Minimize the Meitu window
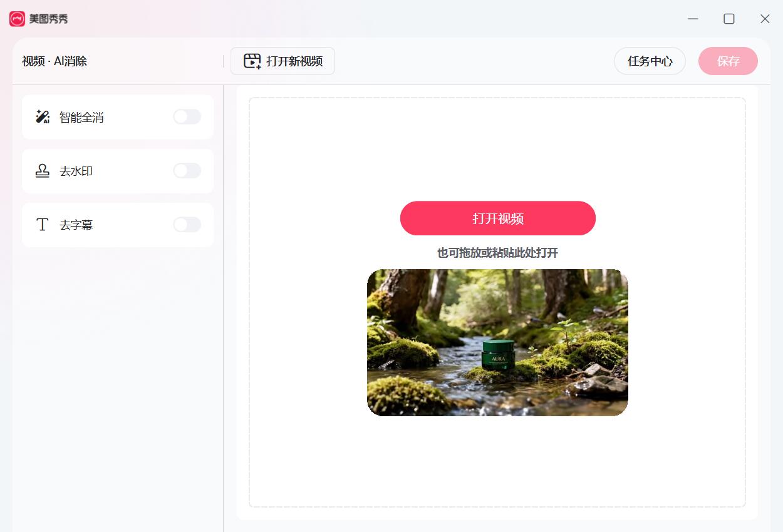 693,19
